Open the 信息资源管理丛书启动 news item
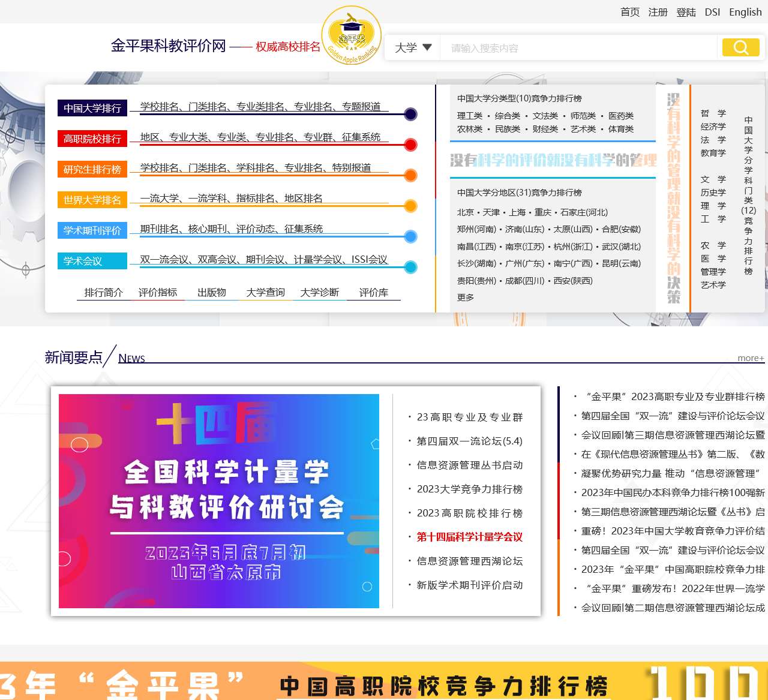This screenshot has width=768, height=700. pyautogui.click(x=470, y=465)
